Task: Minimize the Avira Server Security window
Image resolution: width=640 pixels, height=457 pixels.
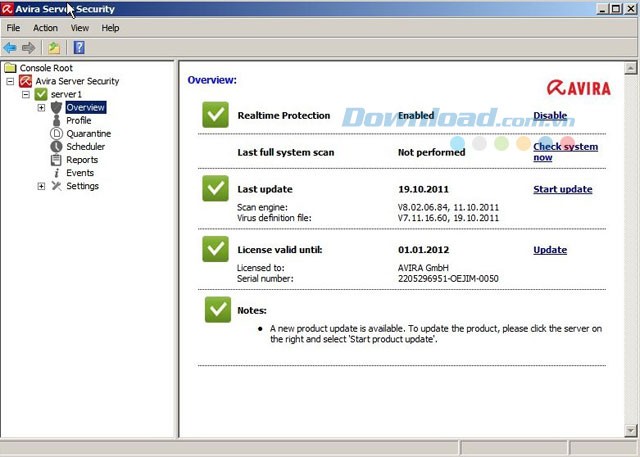Action: click(603, 9)
